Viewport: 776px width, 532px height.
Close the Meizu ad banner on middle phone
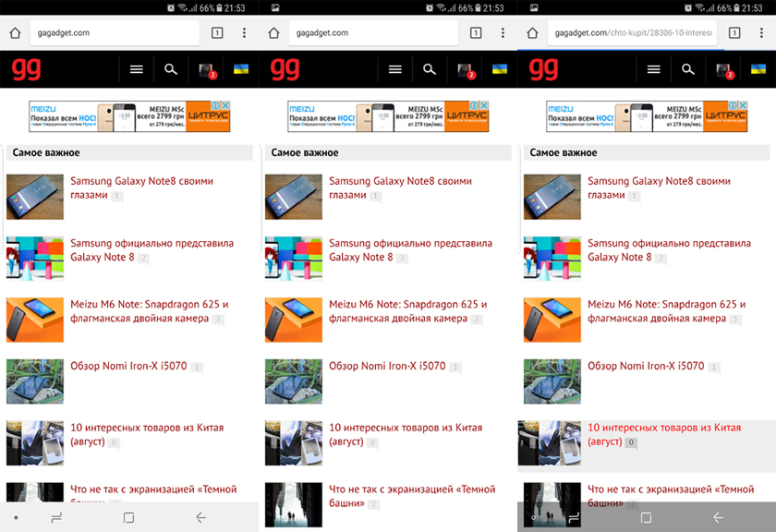(x=484, y=105)
